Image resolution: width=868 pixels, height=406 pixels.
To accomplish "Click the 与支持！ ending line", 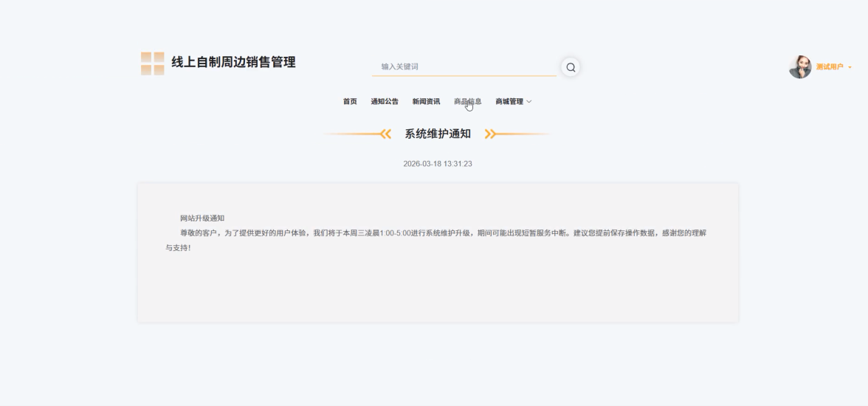I will (x=179, y=248).
